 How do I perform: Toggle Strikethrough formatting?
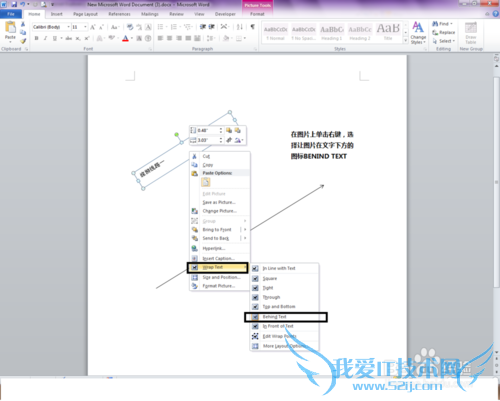(x=69, y=38)
